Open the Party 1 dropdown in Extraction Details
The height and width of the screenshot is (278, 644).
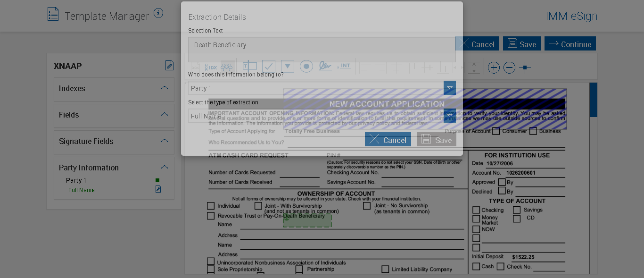pos(449,88)
